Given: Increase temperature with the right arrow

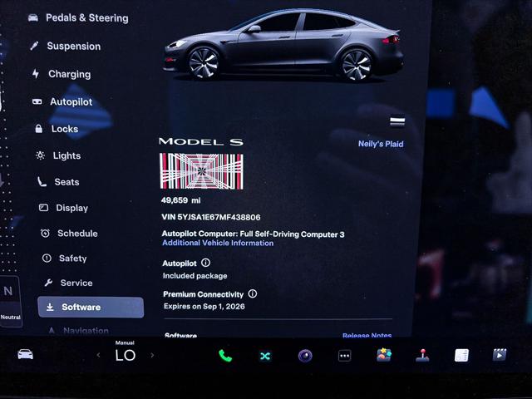Looking at the screenshot, I should coord(152,355).
